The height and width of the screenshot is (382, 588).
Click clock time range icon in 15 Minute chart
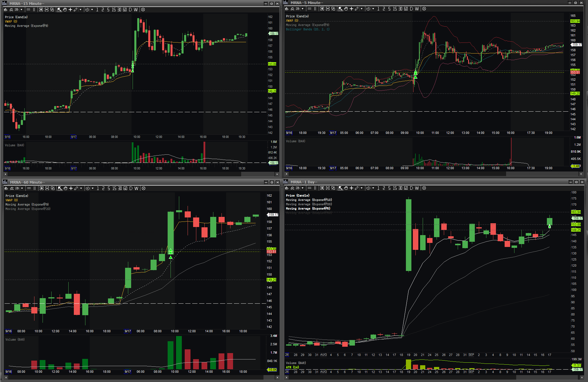pos(87,10)
